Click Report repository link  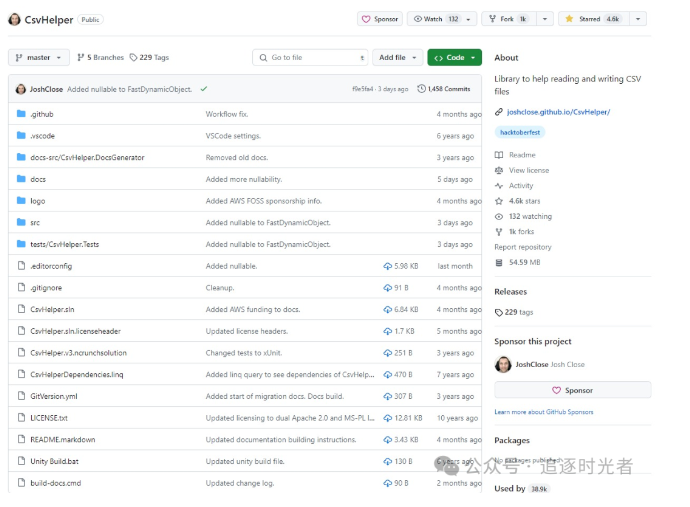pyautogui.click(x=523, y=247)
